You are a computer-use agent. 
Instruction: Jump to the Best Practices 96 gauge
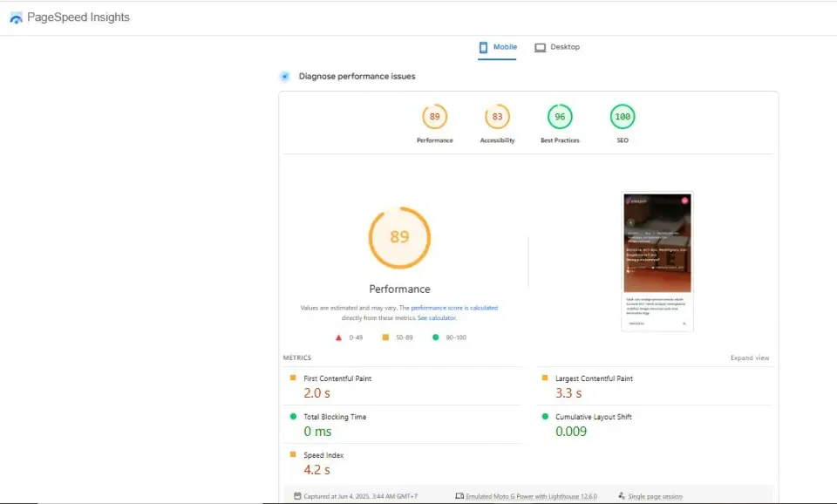coord(560,116)
